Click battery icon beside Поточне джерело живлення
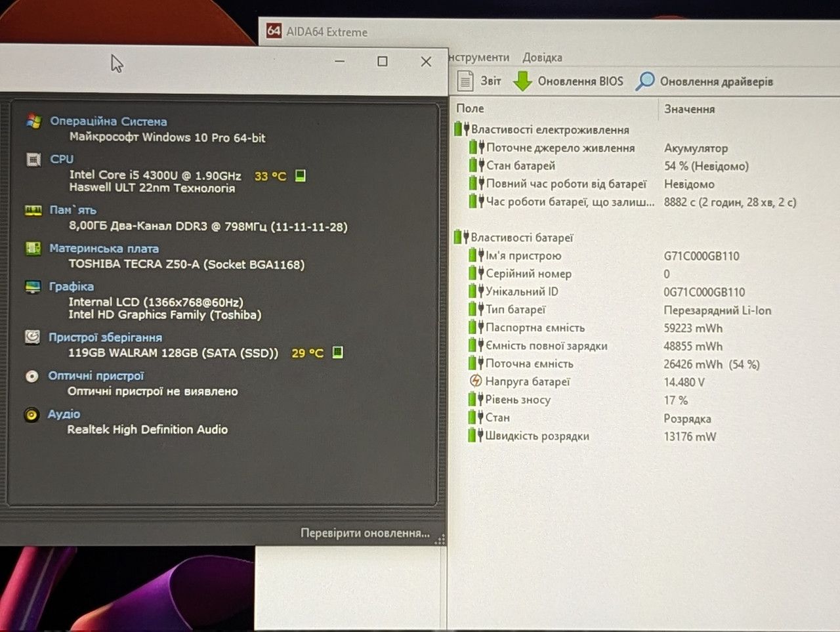The width and height of the screenshot is (840, 632). pos(477,148)
